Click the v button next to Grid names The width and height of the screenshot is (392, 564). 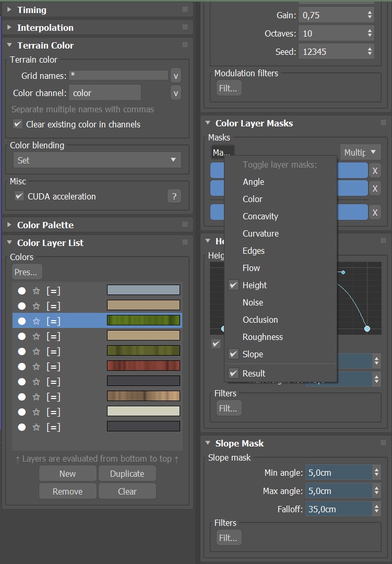point(176,76)
